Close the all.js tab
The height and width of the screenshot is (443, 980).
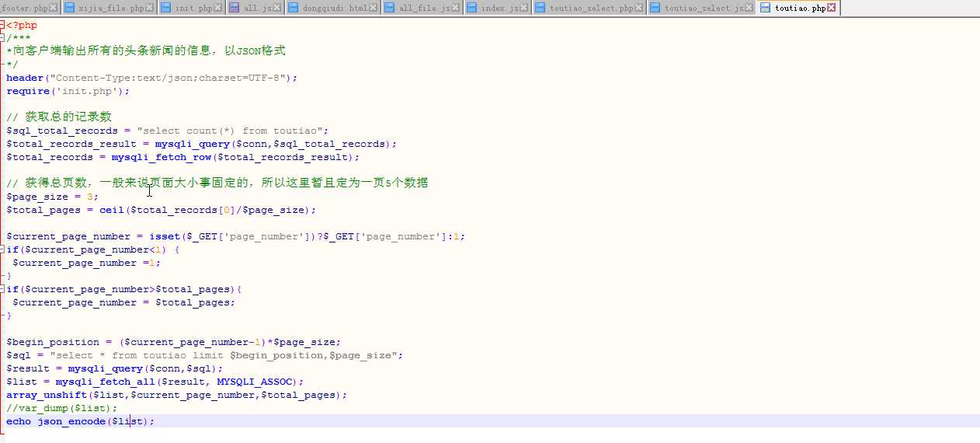tap(277, 8)
